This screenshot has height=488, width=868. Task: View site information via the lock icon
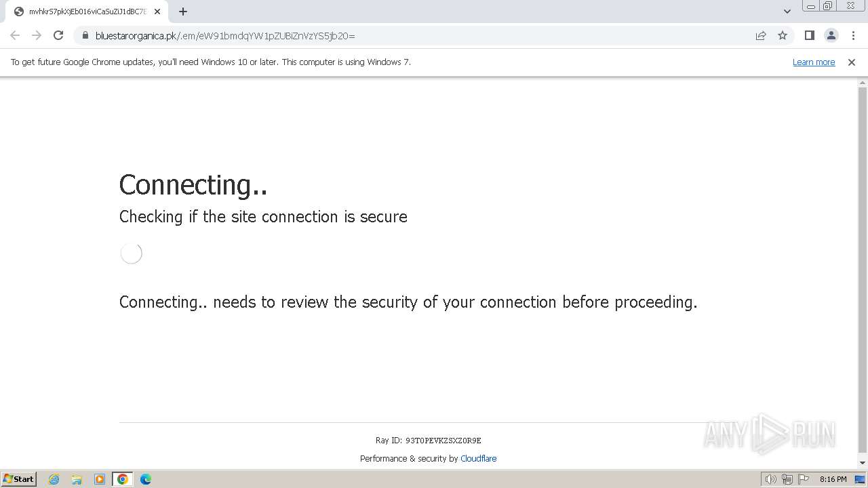click(85, 35)
